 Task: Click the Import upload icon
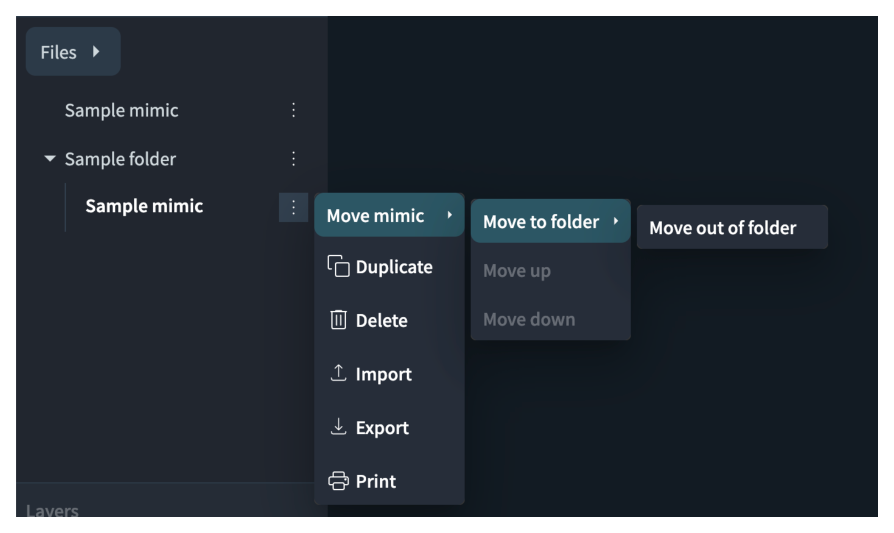(x=338, y=373)
